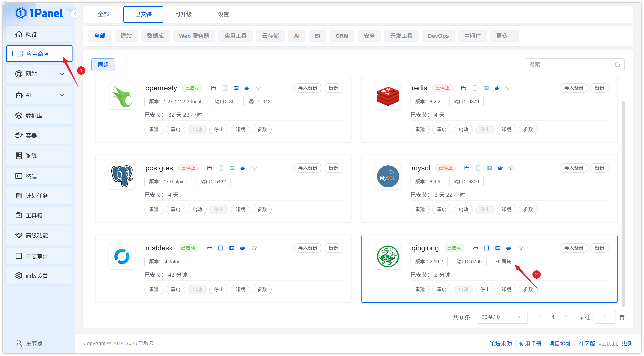The width and height of the screenshot is (644, 356).
Task: Expand the 更多 category dropdown
Action: (504, 36)
